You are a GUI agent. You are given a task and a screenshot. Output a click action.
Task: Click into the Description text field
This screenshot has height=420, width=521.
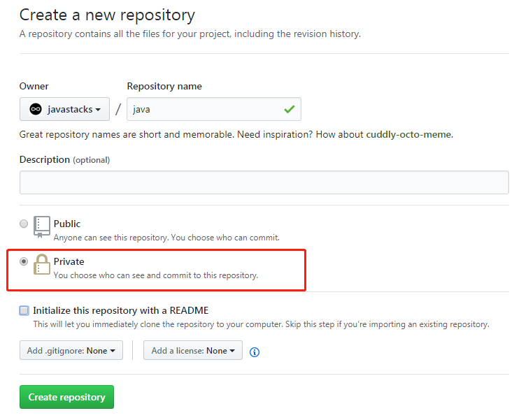tap(264, 182)
